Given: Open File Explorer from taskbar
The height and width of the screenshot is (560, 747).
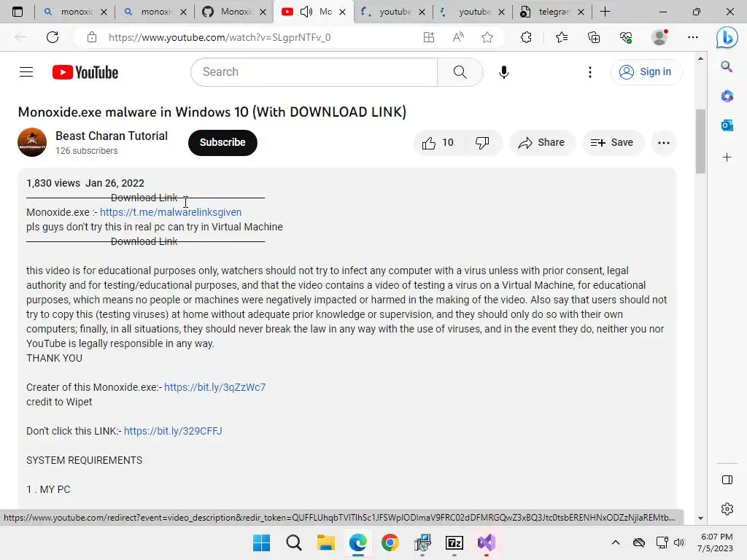Looking at the screenshot, I should point(326,542).
